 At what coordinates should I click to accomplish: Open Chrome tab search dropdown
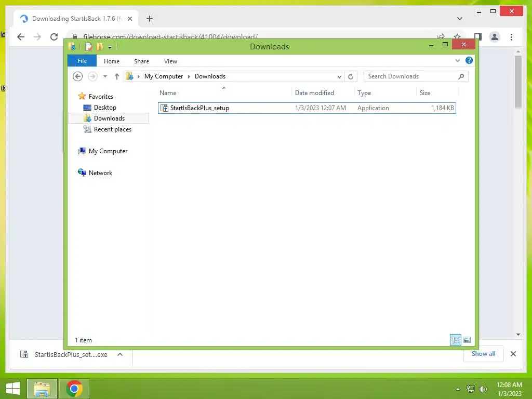(x=460, y=19)
